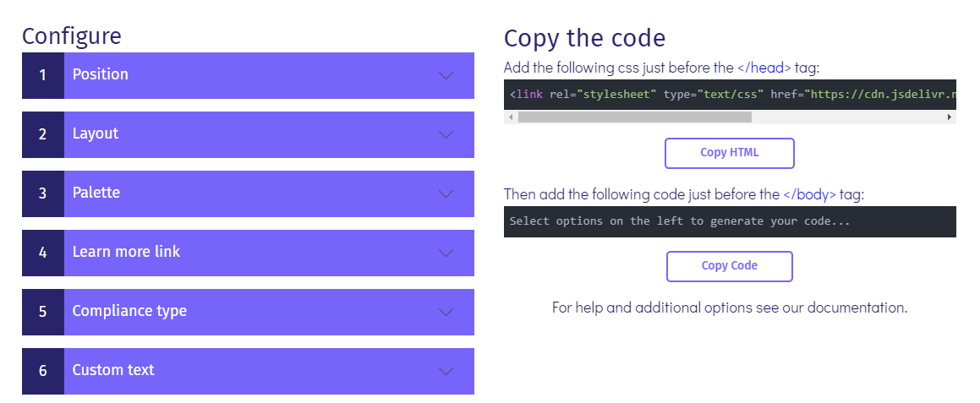
Task: Open the documentation link
Action: coord(857,308)
